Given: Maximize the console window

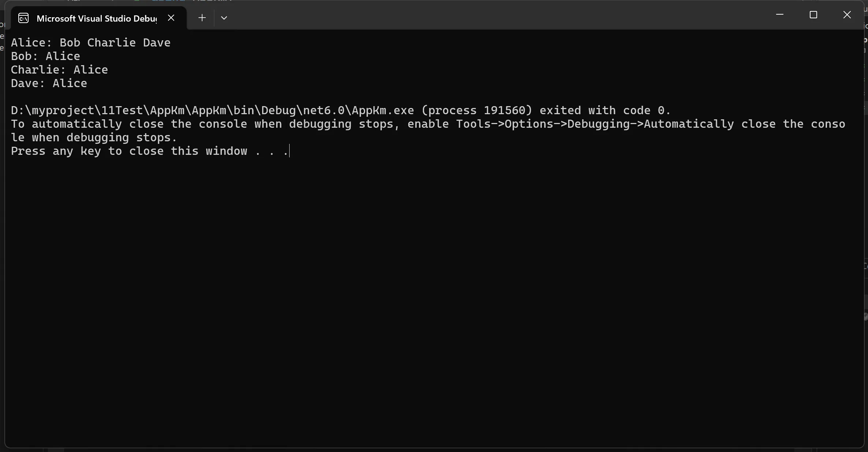Looking at the screenshot, I should 813,15.
